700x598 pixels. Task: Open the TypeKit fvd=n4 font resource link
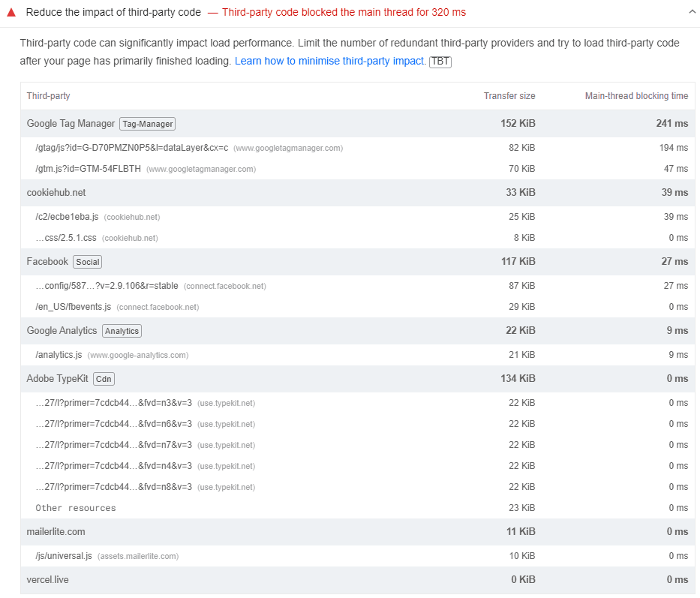[x=114, y=466]
